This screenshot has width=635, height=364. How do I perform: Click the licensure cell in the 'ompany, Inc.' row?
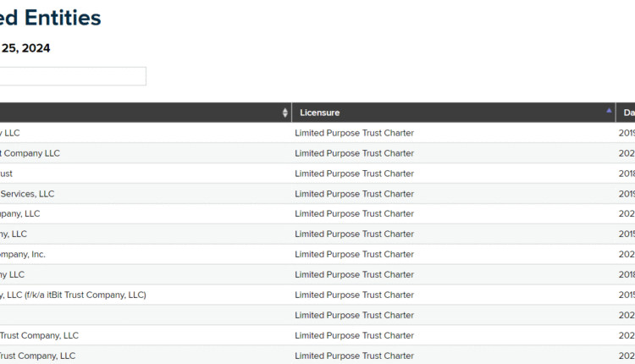[x=354, y=254]
